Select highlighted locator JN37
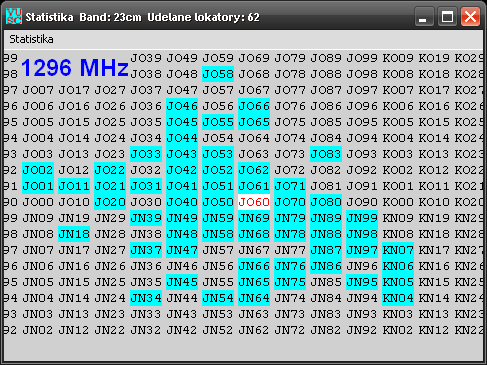Screen dimensions: 487x365 146,250
